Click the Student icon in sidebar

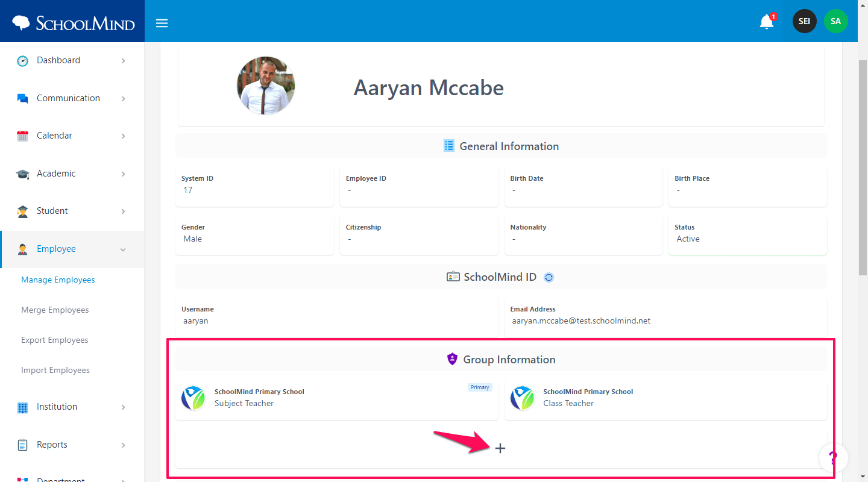pos(23,211)
